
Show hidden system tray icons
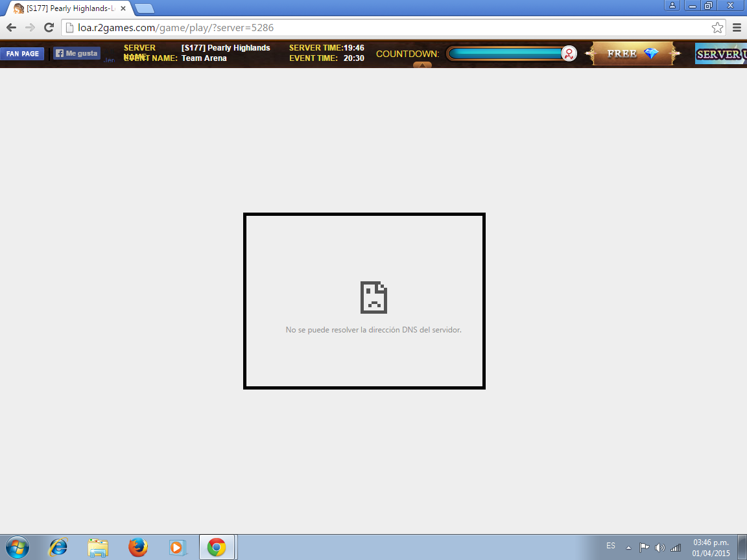tap(628, 547)
